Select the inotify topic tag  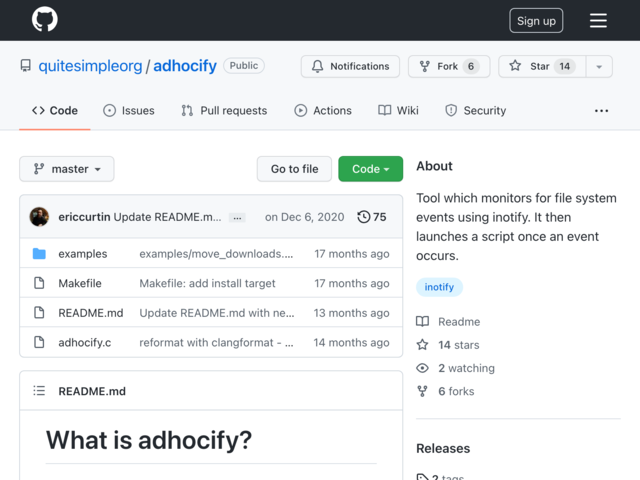[439, 287]
